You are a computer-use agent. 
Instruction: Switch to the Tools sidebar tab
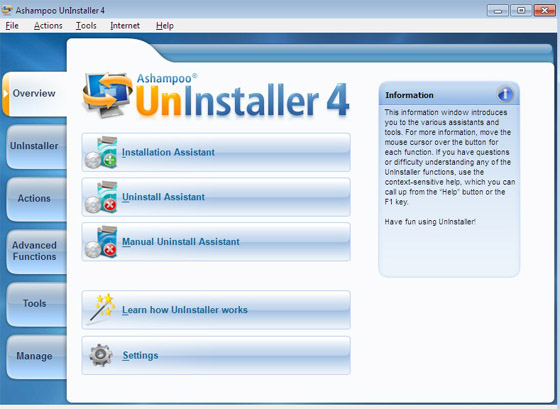coord(36,304)
